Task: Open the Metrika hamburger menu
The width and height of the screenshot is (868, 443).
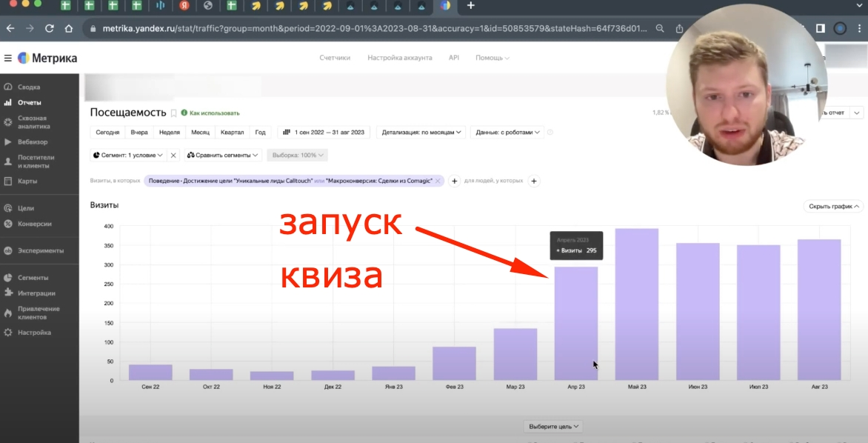Action: pos(7,58)
